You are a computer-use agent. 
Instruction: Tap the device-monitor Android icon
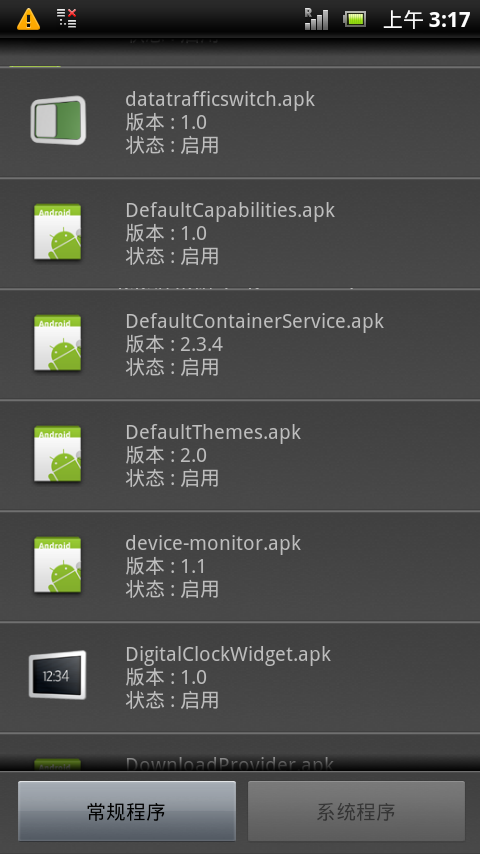pyautogui.click(x=58, y=565)
